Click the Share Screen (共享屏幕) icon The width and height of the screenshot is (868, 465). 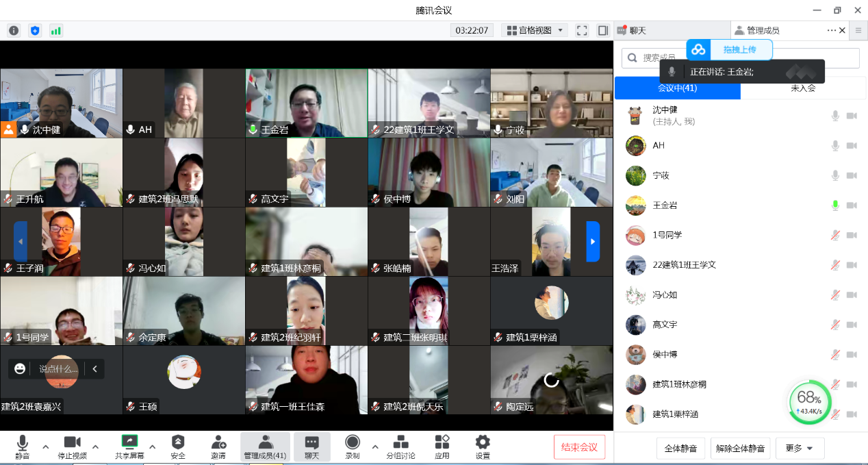129,442
